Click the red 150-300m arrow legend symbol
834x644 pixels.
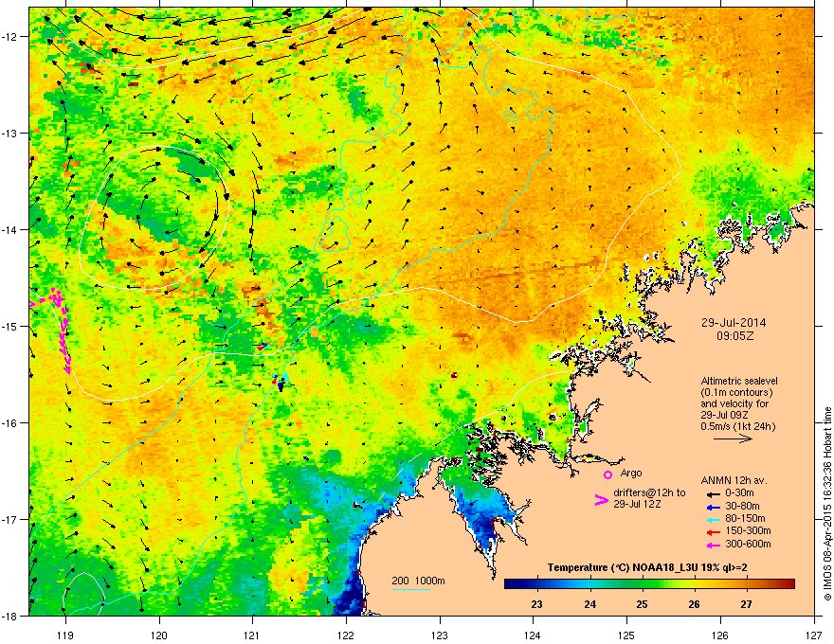[713, 531]
